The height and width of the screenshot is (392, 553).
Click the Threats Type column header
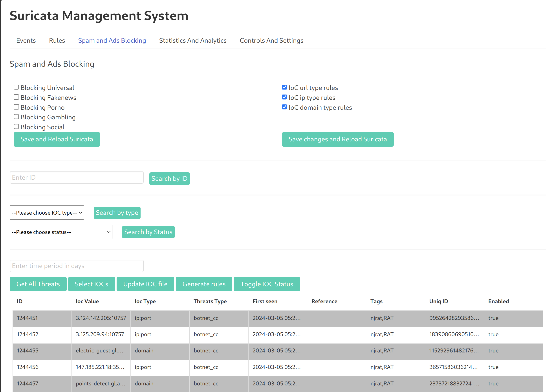(210, 301)
